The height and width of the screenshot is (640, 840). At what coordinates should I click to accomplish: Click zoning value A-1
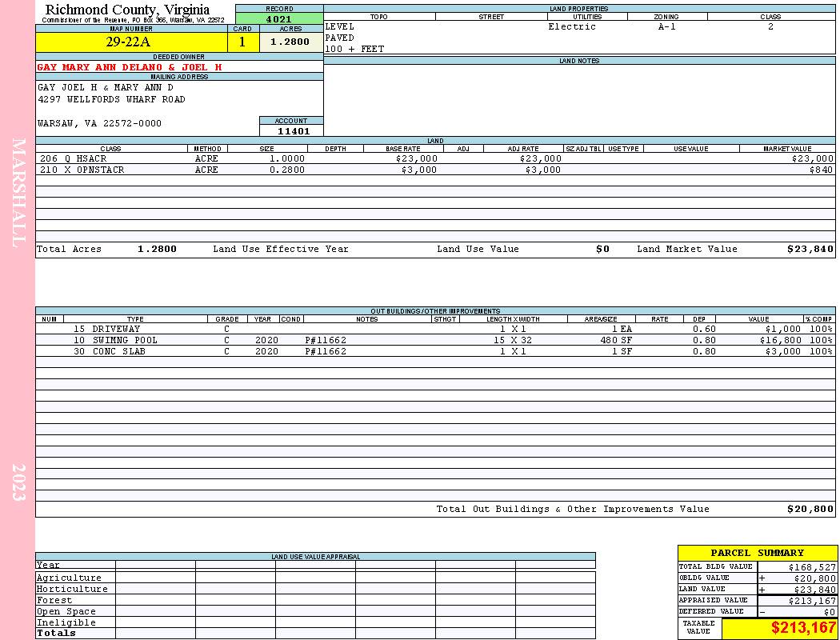coord(667,26)
